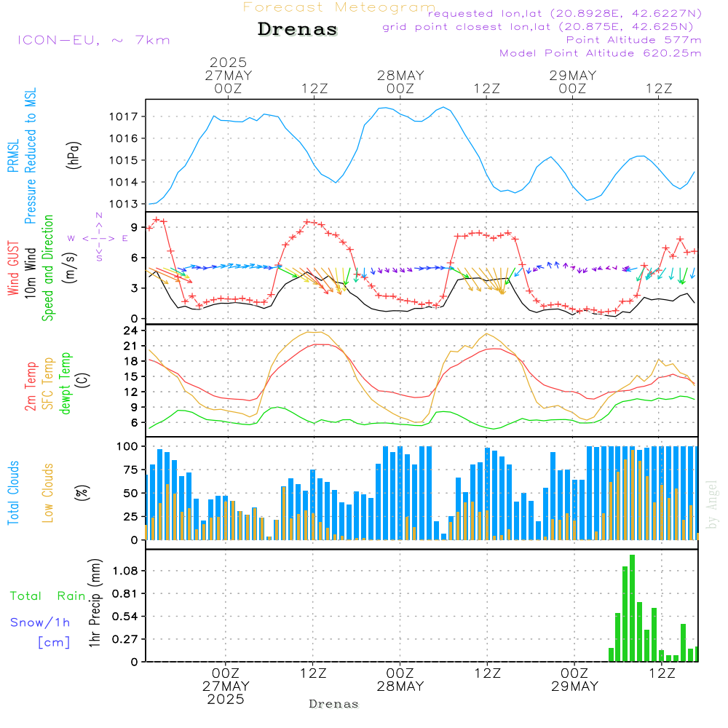The image size is (728, 728).
Task: Click the 29MAY 00Z bottom axis label
Action: [575, 680]
